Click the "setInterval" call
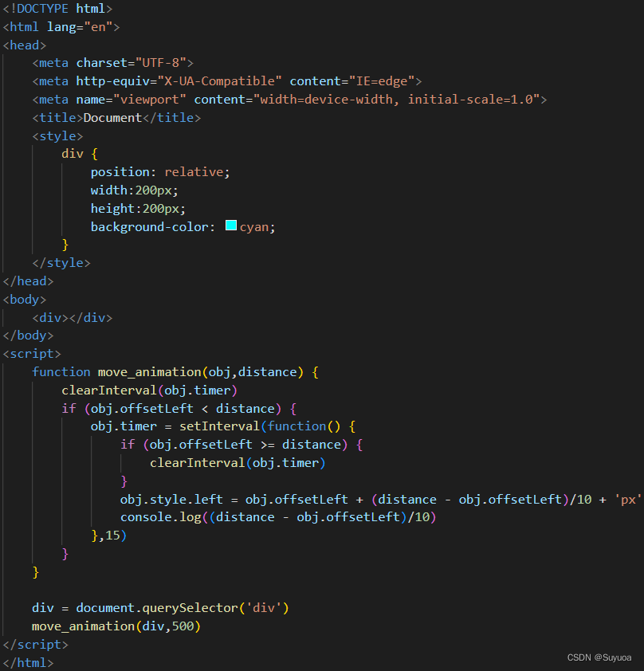 point(219,426)
